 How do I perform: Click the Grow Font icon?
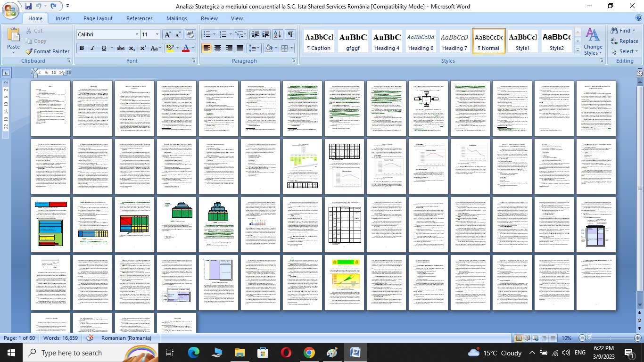point(167,34)
